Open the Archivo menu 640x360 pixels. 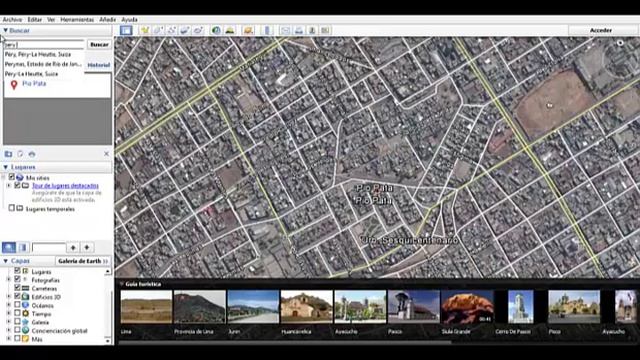(12, 19)
